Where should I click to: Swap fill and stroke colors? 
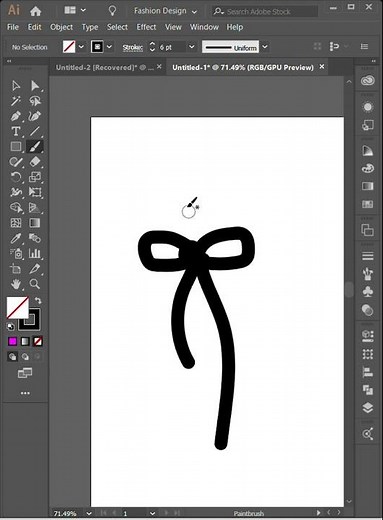(x=38, y=301)
